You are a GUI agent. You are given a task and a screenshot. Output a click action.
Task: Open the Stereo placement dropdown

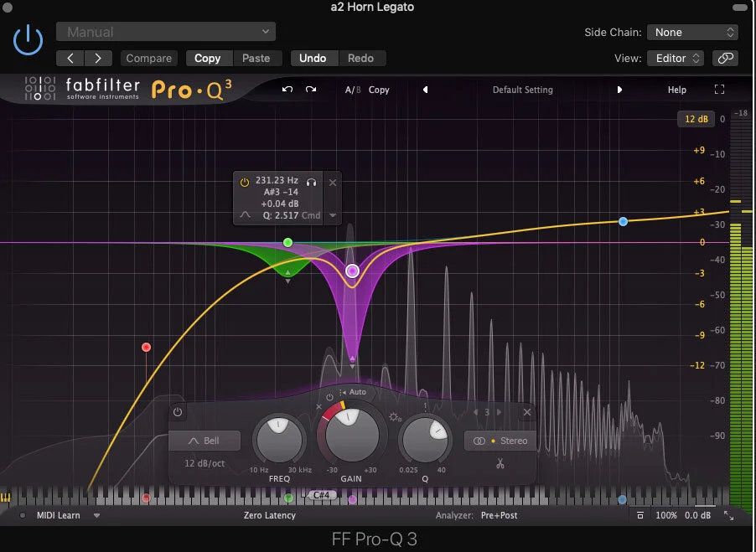tap(500, 441)
